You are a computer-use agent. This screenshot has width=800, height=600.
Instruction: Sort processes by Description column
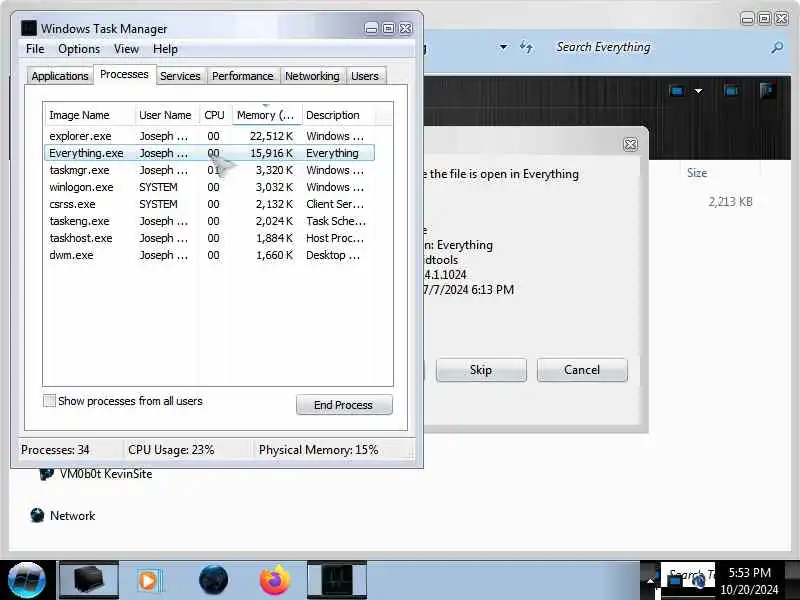(x=339, y=115)
